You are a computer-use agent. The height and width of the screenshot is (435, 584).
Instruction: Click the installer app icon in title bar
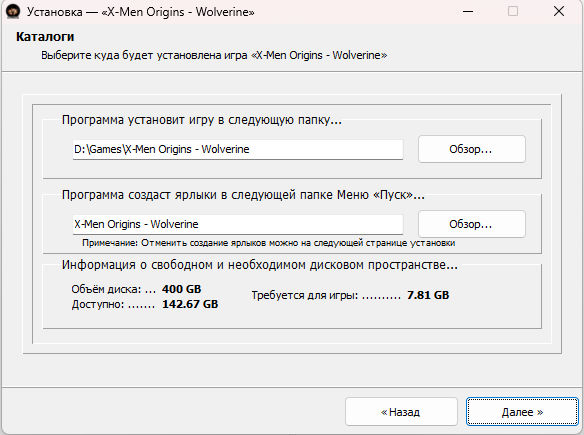[x=13, y=11]
